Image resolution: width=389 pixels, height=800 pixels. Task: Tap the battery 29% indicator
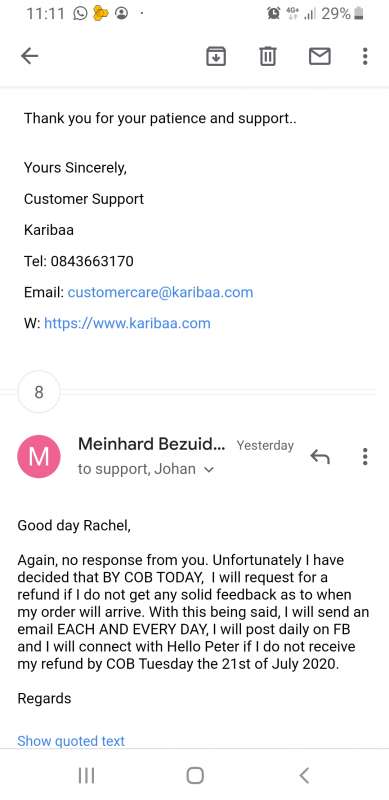pos(343,13)
